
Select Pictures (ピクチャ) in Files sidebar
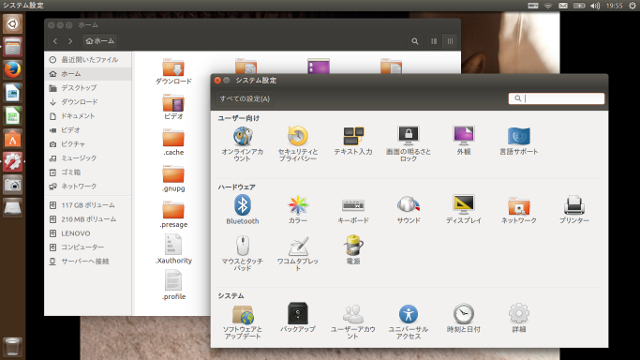(x=88, y=144)
